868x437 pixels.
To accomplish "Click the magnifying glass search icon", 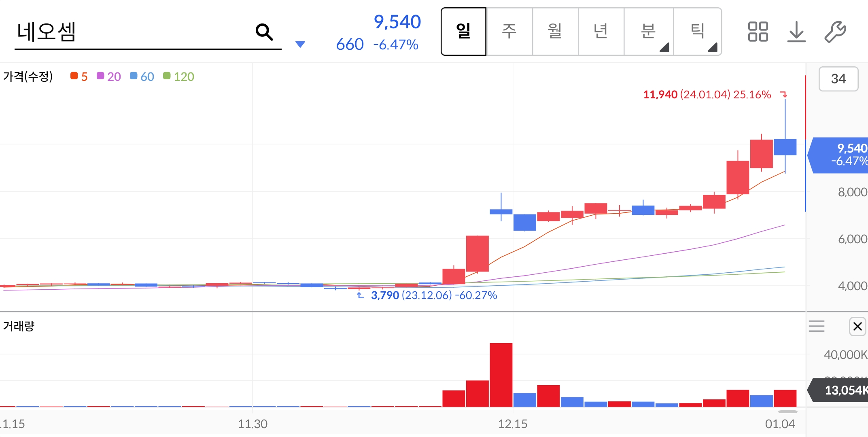I will 264,32.
